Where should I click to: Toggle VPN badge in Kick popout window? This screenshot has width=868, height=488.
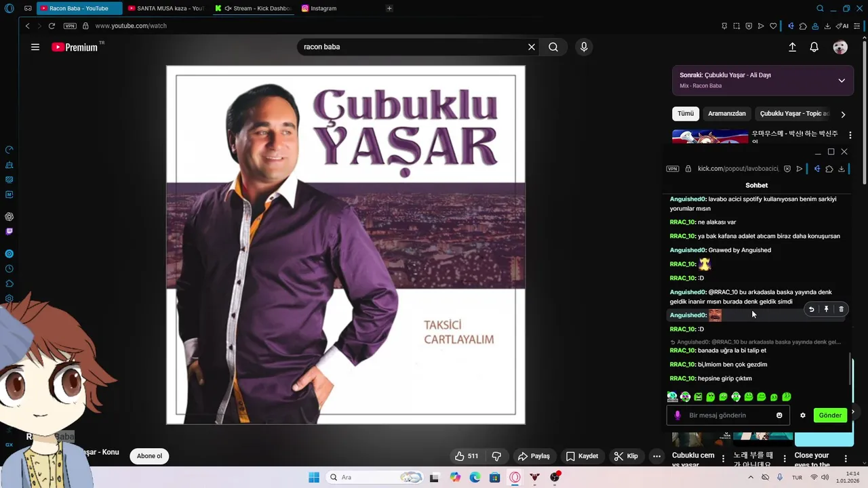[673, 169]
